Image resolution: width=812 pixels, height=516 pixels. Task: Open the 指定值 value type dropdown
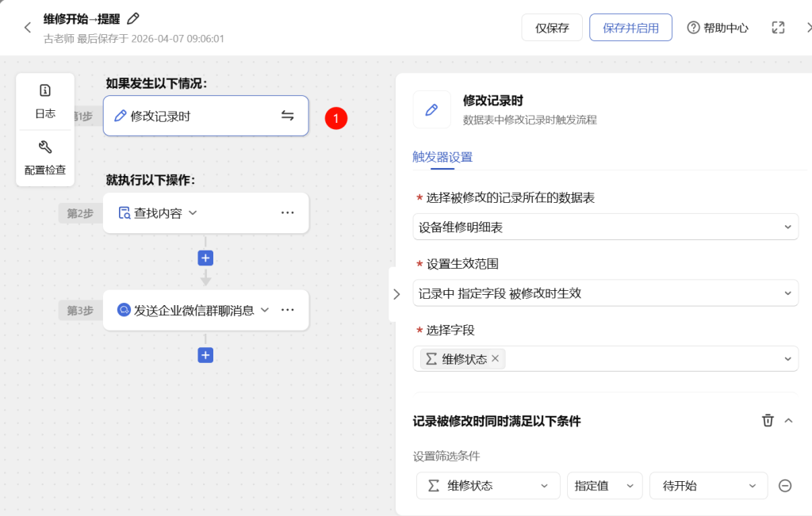[x=604, y=485]
